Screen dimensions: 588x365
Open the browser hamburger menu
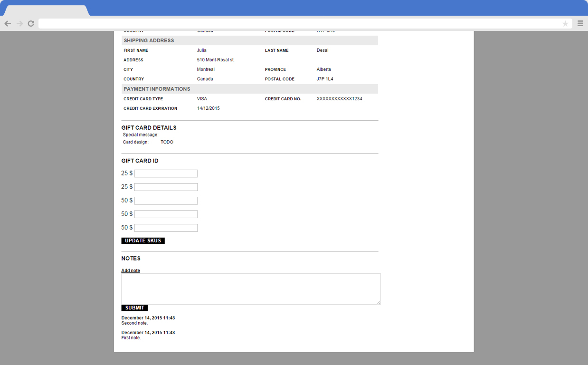(x=580, y=23)
